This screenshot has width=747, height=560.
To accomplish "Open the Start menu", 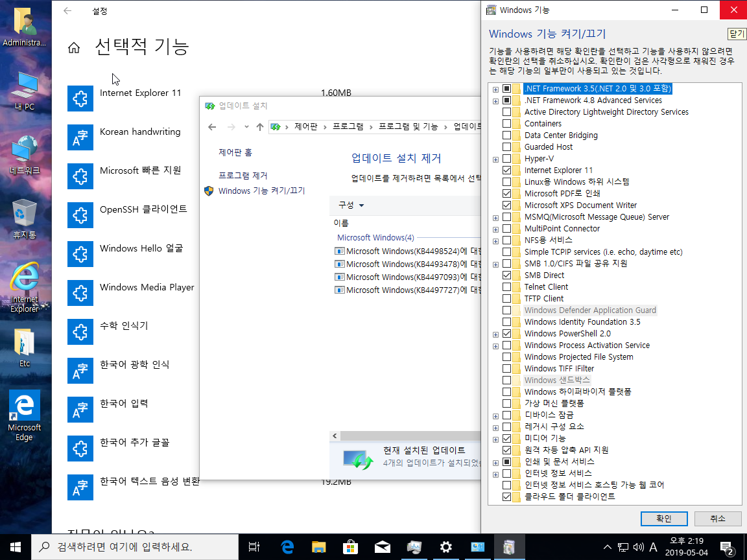I will [x=16, y=547].
